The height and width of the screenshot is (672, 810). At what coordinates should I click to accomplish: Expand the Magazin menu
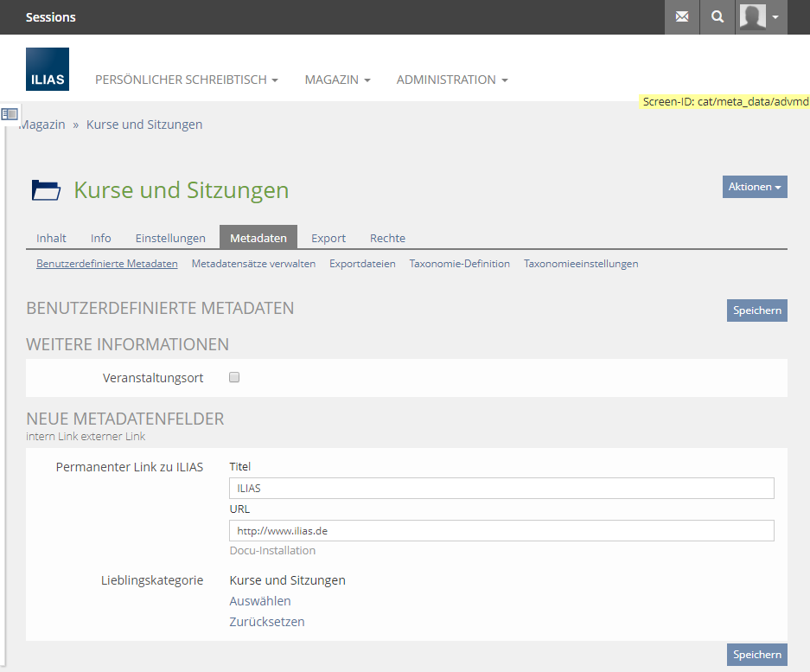click(x=337, y=80)
